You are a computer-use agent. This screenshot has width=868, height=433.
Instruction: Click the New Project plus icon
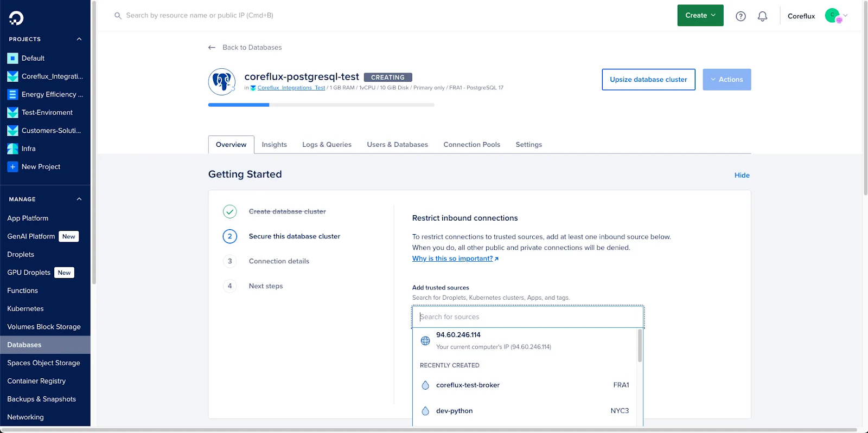[12, 167]
